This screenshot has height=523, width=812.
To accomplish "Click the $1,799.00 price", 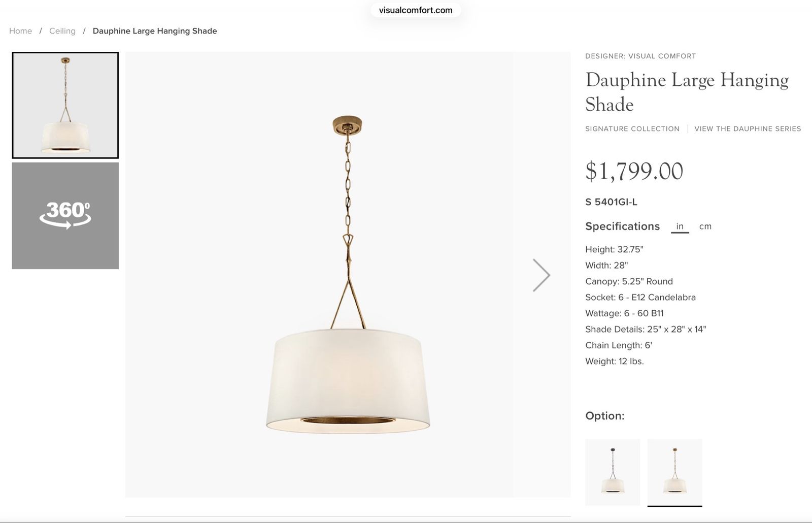I will tap(634, 171).
